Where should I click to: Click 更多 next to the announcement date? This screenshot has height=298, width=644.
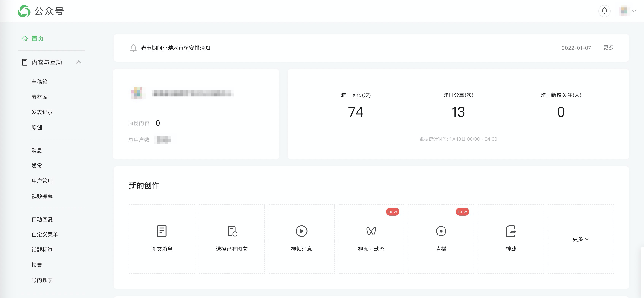pyautogui.click(x=608, y=48)
